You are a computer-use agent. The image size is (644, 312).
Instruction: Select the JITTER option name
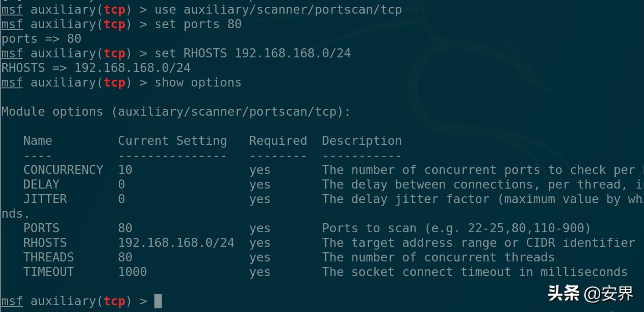[45, 199]
